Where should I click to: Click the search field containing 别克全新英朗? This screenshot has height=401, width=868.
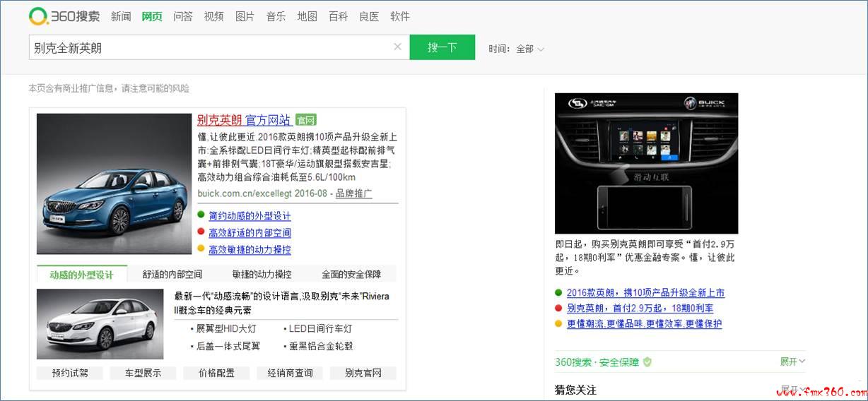(x=219, y=47)
